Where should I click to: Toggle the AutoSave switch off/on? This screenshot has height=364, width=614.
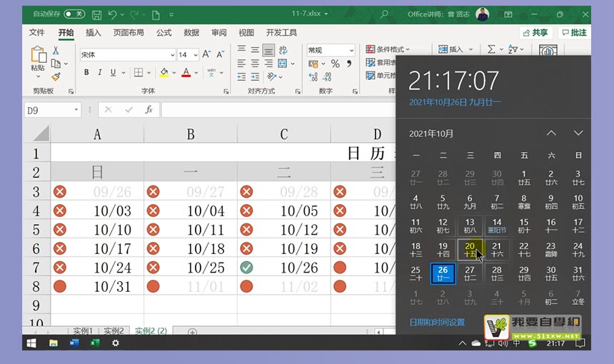(x=74, y=14)
